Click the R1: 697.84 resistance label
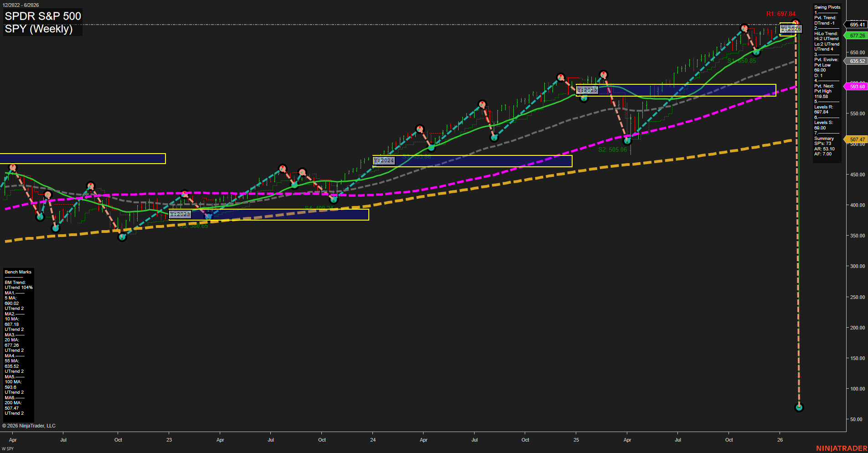868x453 pixels. pyautogui.click(x=780, y=14)
